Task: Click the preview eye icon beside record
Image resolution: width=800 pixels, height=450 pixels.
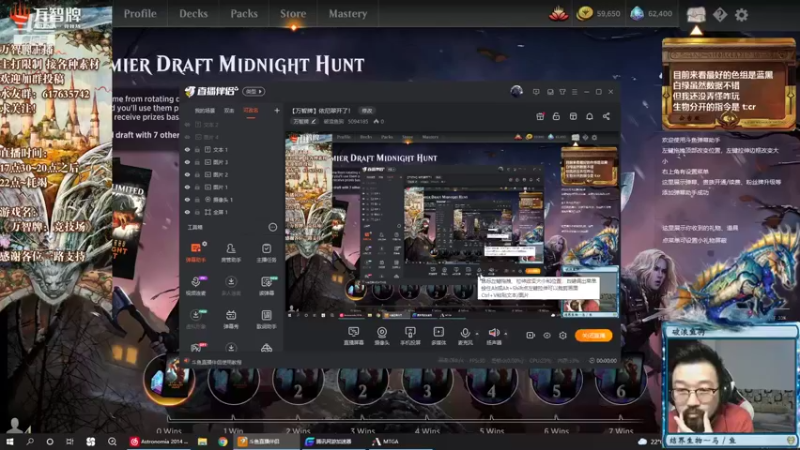Action: (547, 335)
